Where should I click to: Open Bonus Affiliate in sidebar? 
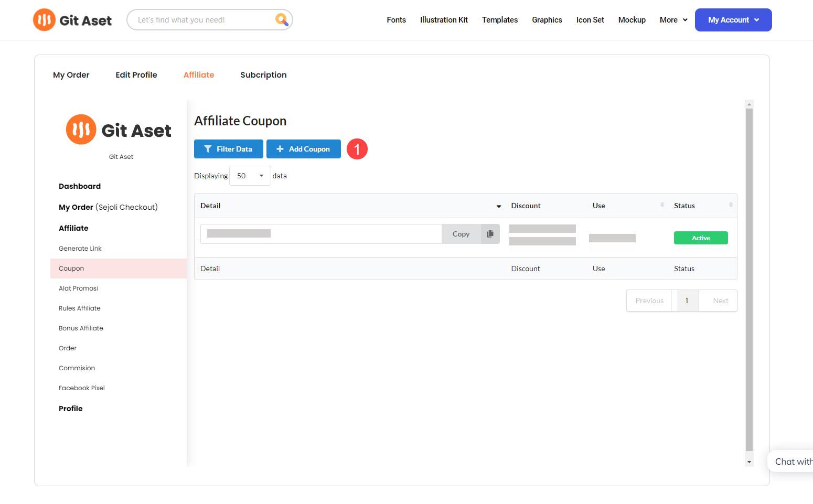tap(81, 328)
